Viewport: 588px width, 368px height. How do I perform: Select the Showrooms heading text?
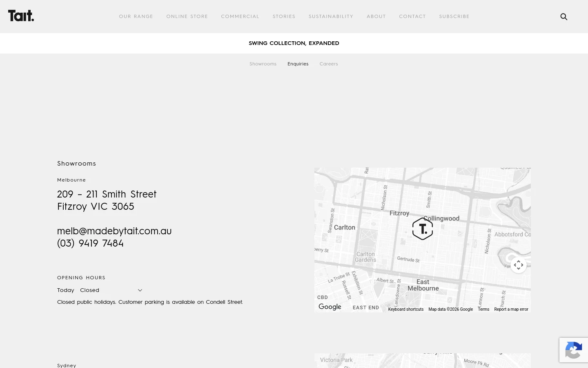point(76,164)
